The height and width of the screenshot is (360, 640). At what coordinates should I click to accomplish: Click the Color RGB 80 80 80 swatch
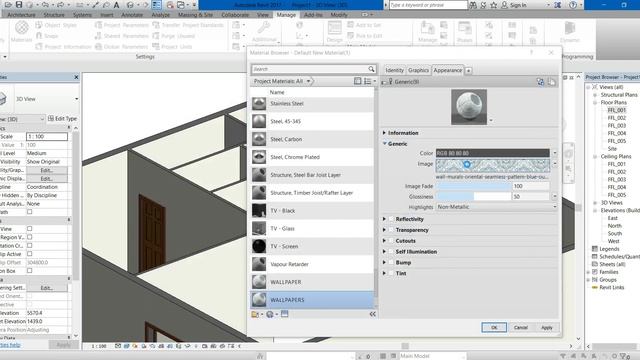click(493, 153)
